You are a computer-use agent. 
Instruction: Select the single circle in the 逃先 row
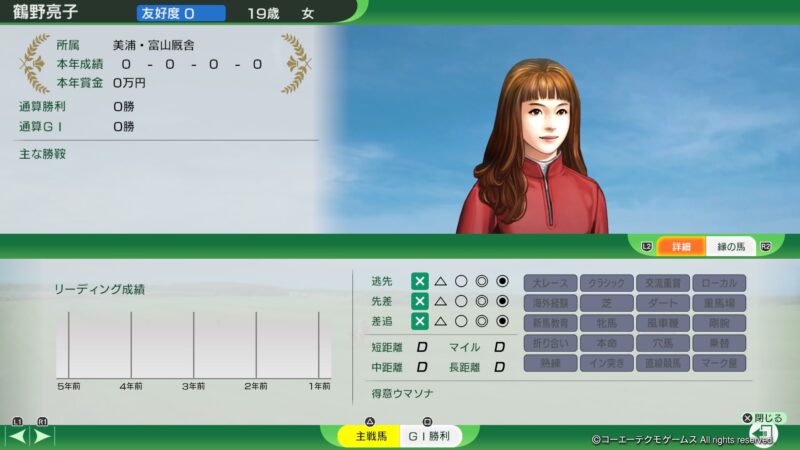pos(461,281)
